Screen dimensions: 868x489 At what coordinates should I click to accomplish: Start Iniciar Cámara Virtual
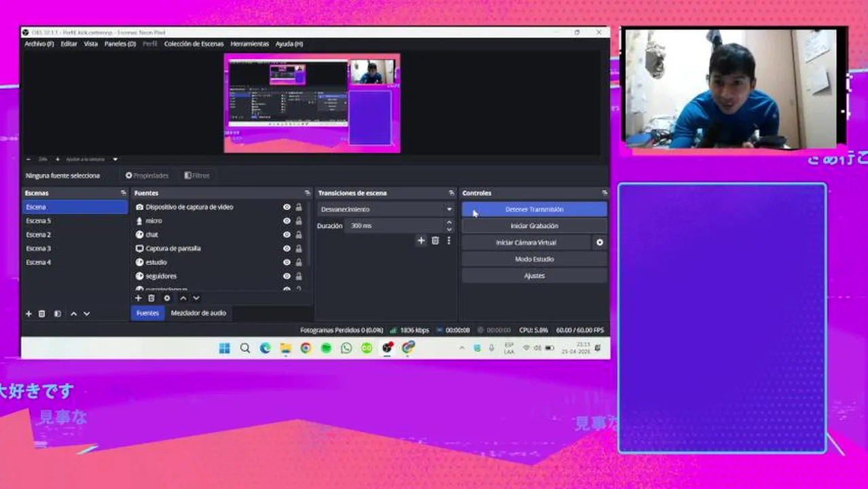point(526,242)
